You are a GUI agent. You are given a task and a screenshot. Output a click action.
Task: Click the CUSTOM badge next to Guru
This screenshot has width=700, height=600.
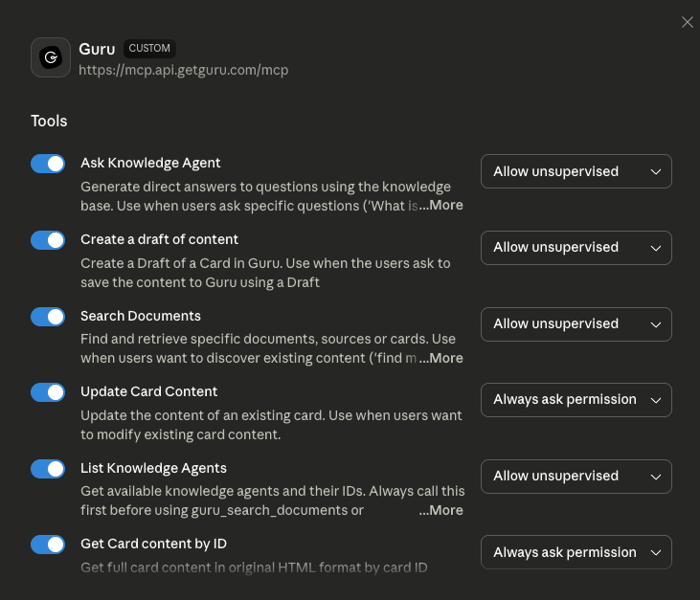pos(149,48)
